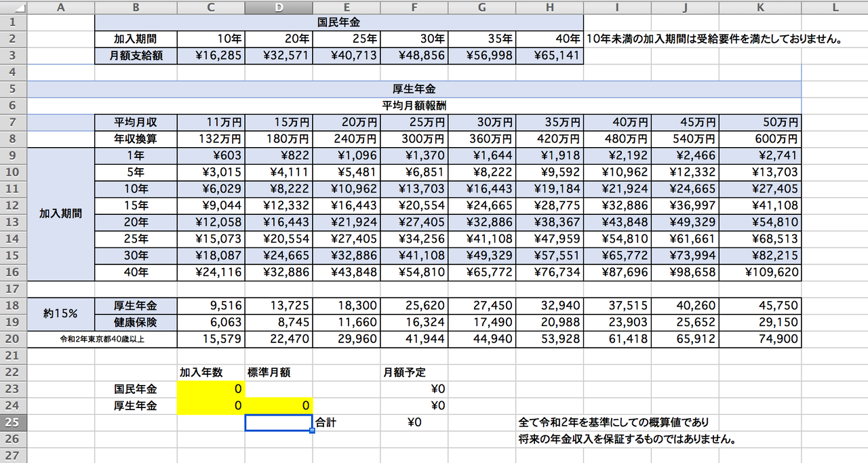Click the ¥34,256 cell
868x463 pixels.
[414, 239]
